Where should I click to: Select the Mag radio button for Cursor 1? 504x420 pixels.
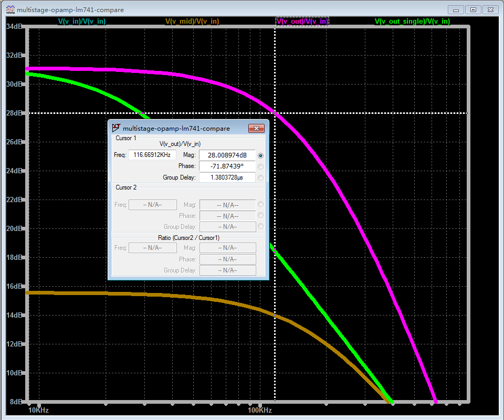click(261, 155)
